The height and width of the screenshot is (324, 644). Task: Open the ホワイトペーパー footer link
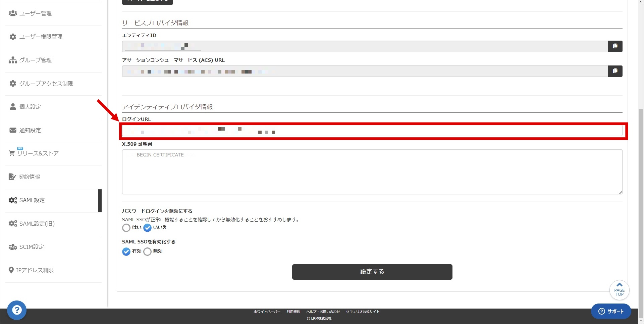[x=267, y=312]
